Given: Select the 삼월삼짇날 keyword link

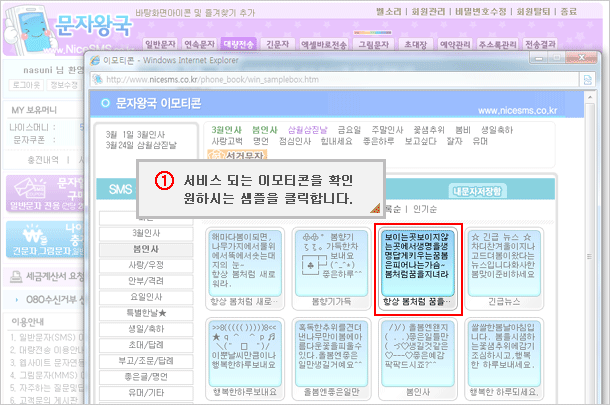Looking at the screenshot, I should click(307, 130).
